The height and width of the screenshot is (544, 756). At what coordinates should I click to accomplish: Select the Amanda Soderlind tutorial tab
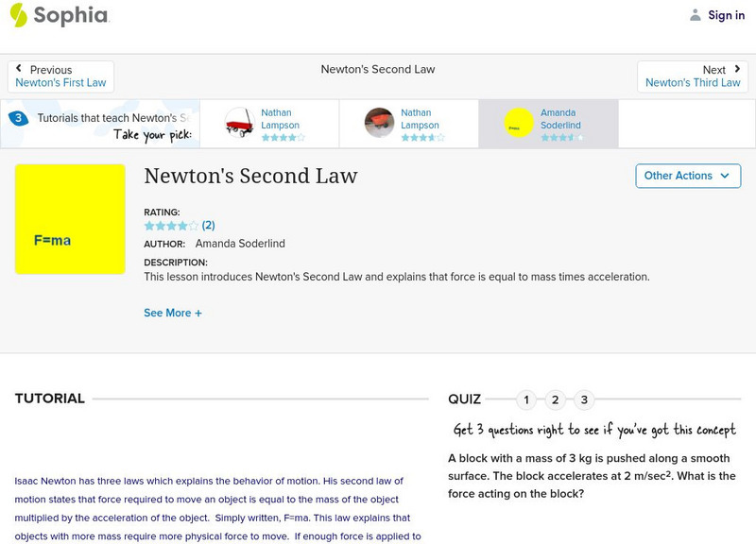(x=549, y=124)
